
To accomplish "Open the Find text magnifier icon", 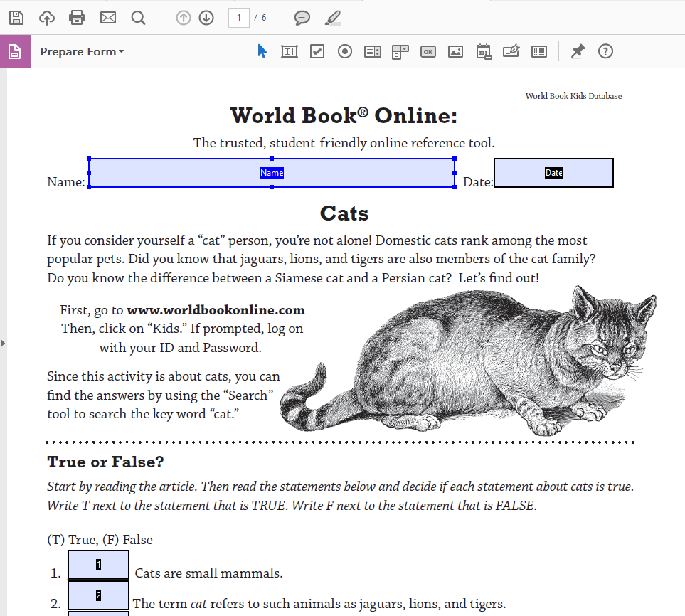I will tap(138, 18).
